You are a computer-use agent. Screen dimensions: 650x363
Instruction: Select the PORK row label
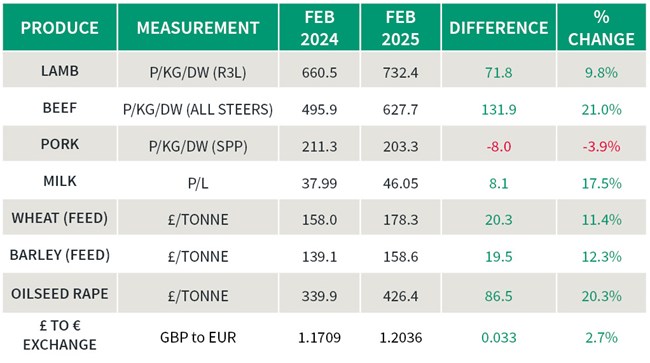60,144
